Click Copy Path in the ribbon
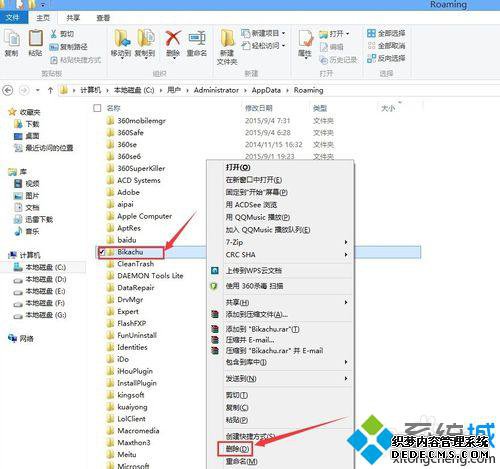Image resolution: width=500 pixels, height=469 pixels. click(x=68, y=47)
